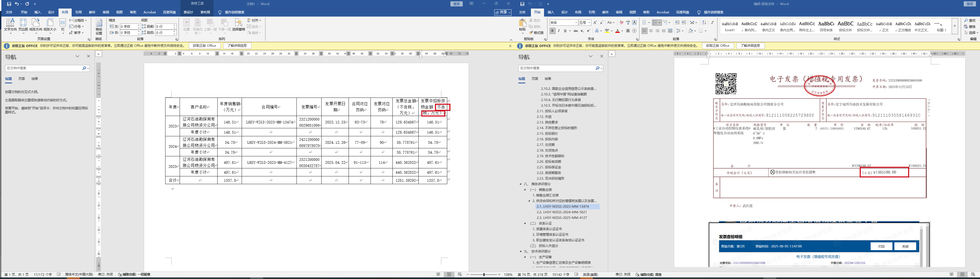Collapse the 八、商务评审部分 tree node

(x=521, y=184)
